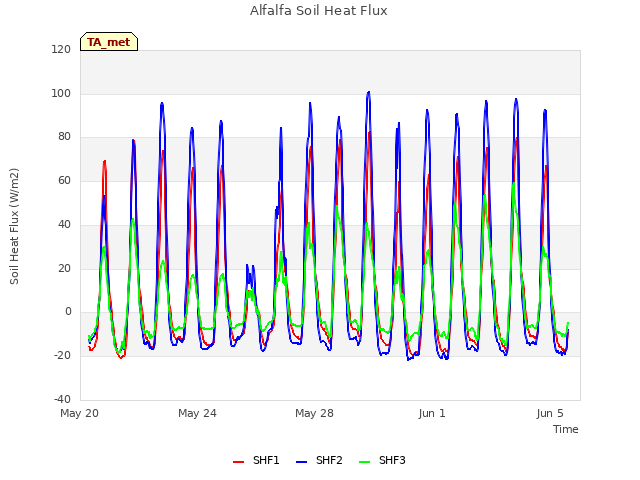Click the y-axis title Soil Heat Flux (W/m2)
The image size is (640, 480).
click(x=14, y=226)
